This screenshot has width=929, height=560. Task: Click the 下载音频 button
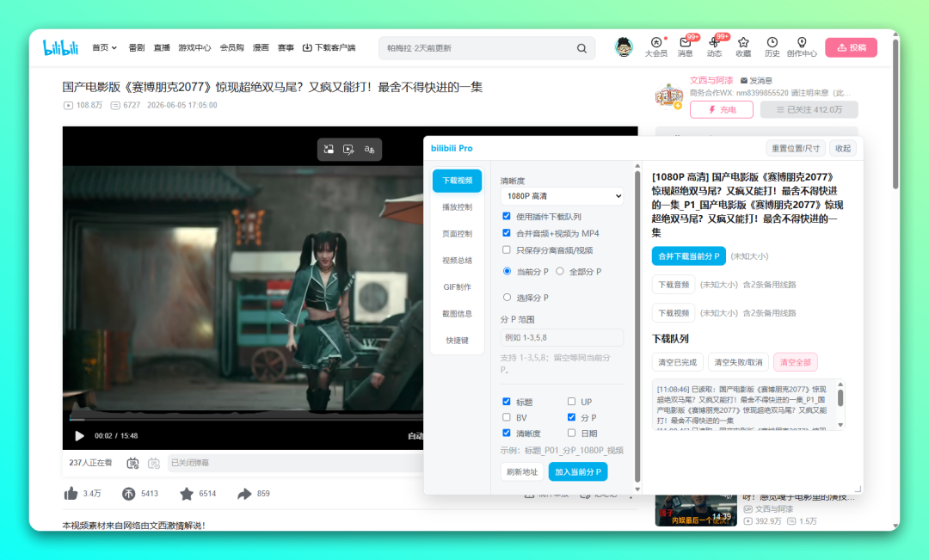pyautogui.click(x=674, y=285)
